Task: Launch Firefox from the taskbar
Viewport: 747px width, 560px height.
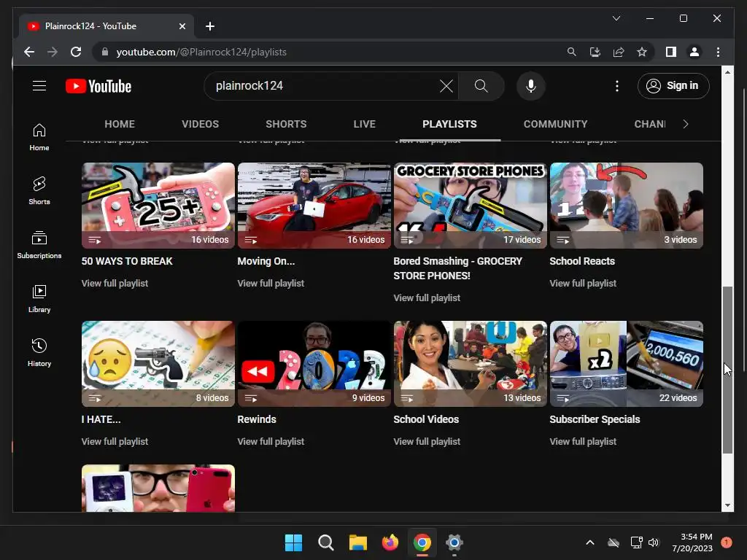Action: click(390, 542)
